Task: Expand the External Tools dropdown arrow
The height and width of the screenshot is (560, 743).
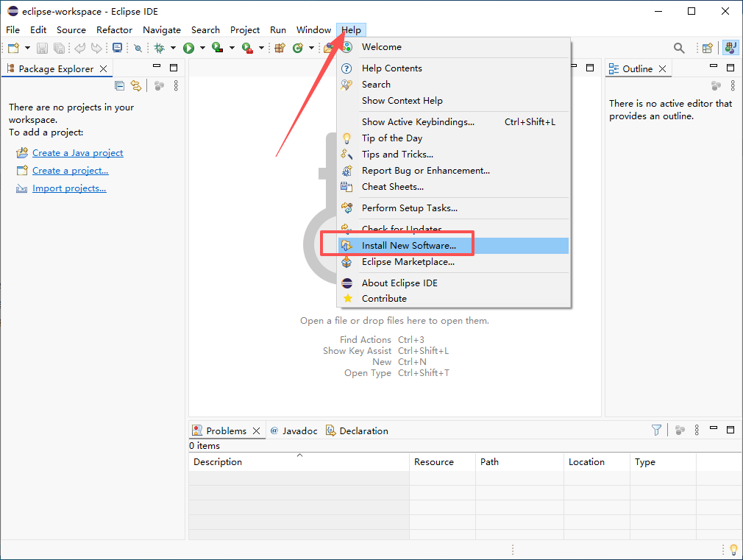Action: point(261,48)
